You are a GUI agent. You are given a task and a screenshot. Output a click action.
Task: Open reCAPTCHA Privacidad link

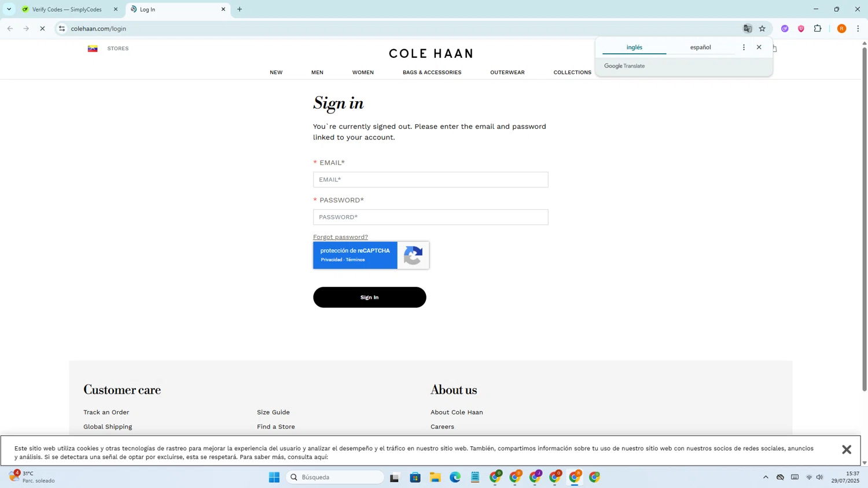pos(332,260)
